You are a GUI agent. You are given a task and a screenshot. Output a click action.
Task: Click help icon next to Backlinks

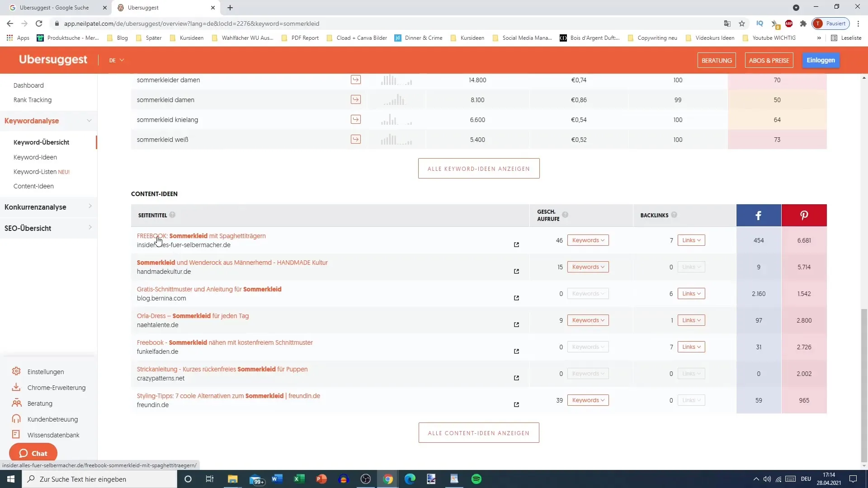(674, 215)
